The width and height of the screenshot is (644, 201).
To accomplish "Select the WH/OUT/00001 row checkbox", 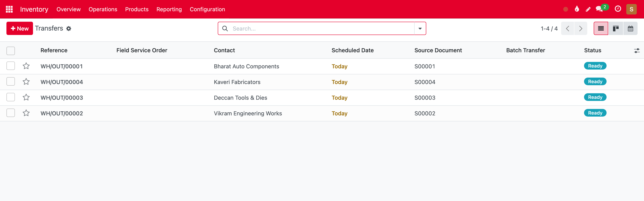I will 11,66.
